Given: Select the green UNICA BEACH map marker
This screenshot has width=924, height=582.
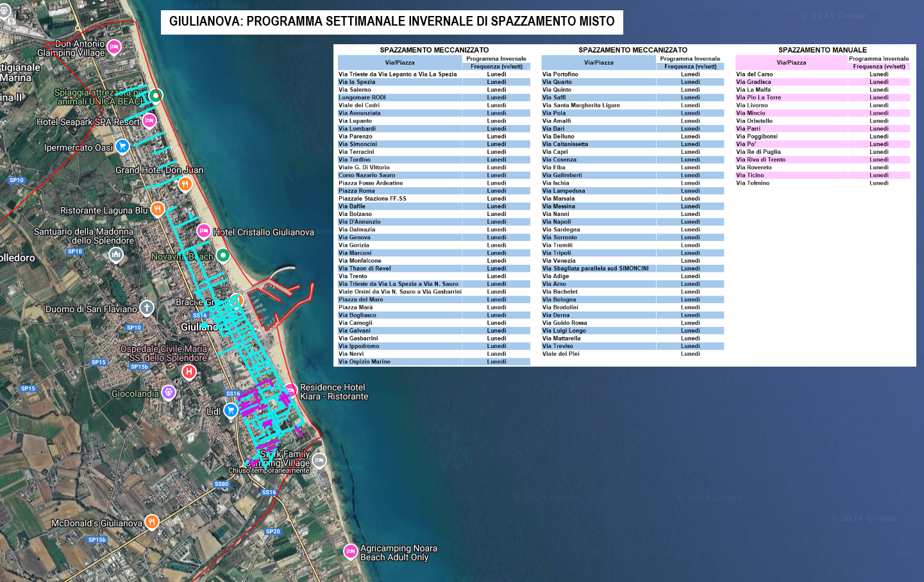Looking at the screenshot, I should pos(155,96).
